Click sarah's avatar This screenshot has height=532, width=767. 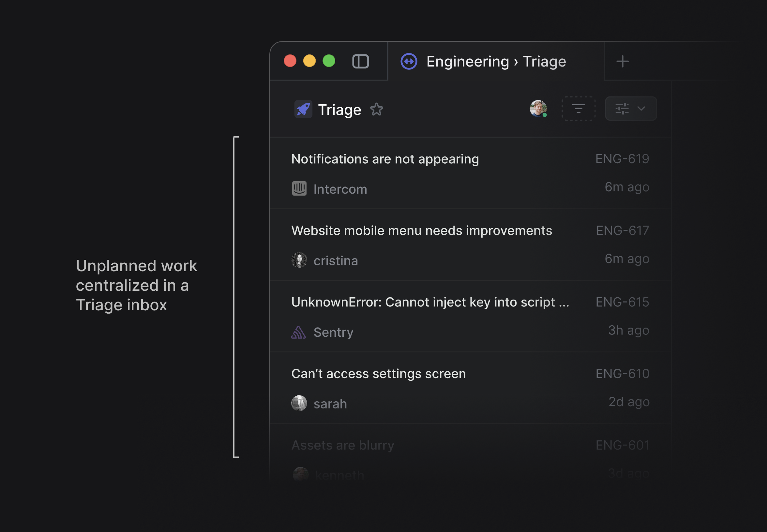click(299, 403)
